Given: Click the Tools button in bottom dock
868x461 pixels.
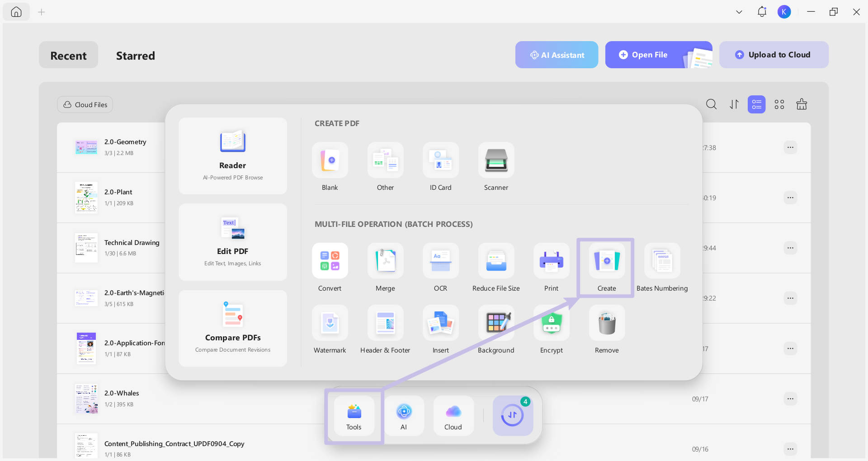Looking at the screenshot, I should click(x=354, y=416).
